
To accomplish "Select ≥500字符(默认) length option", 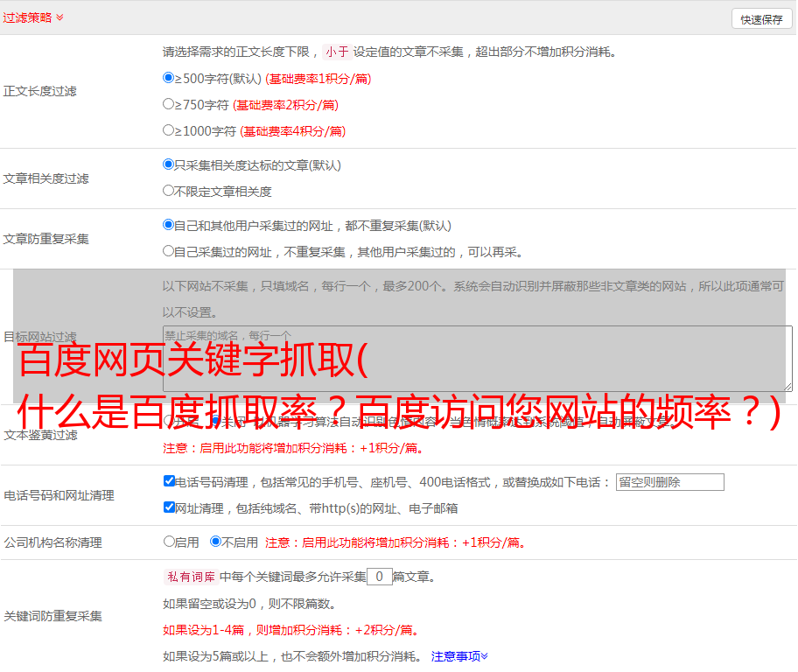I will tap(168, 77).
